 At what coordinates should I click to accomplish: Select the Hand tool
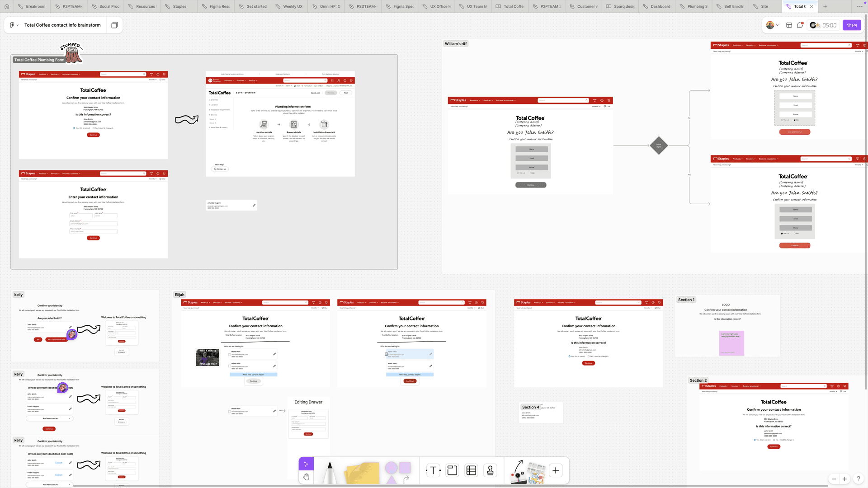pyautogui.click(x=306, y=477)
